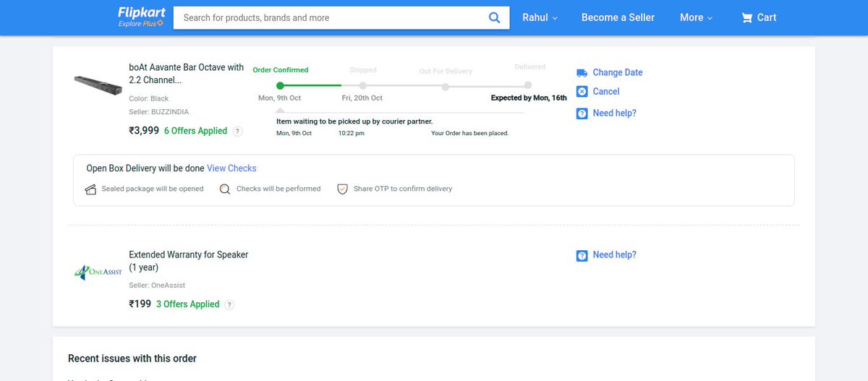The width and height of the screenshot is (868, 381).
Task: Click Recent issues with this order heading
Action: [132, 359]
